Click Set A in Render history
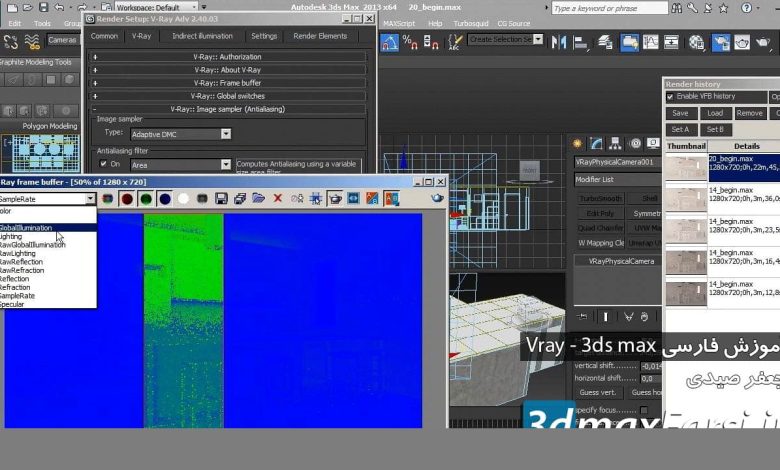The image size is (780, 470). 680,130
